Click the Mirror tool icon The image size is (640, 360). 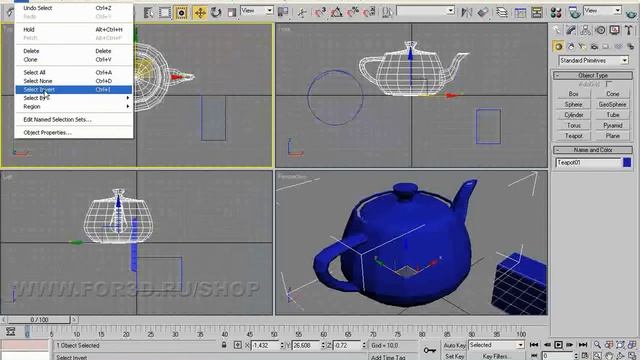click(x=467, y=13)
